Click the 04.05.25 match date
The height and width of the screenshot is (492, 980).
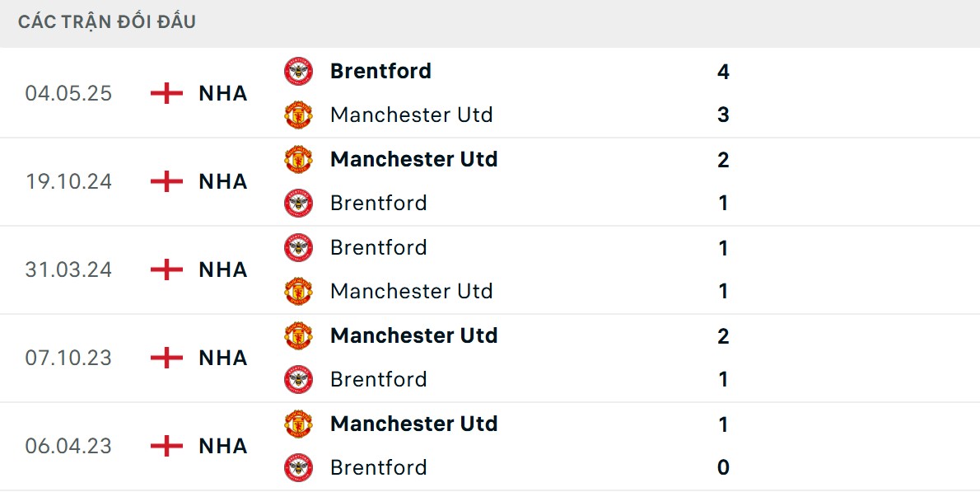pyautogui.click(x=68, y=93)
